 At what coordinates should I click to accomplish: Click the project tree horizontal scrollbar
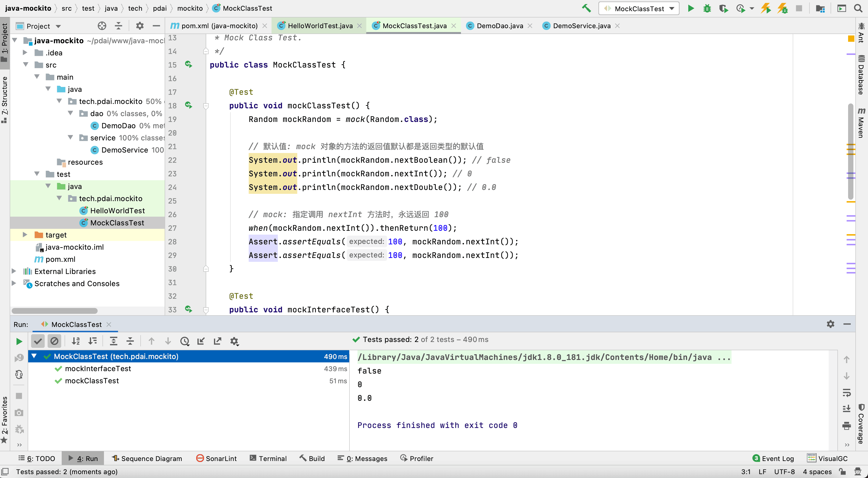55,310
